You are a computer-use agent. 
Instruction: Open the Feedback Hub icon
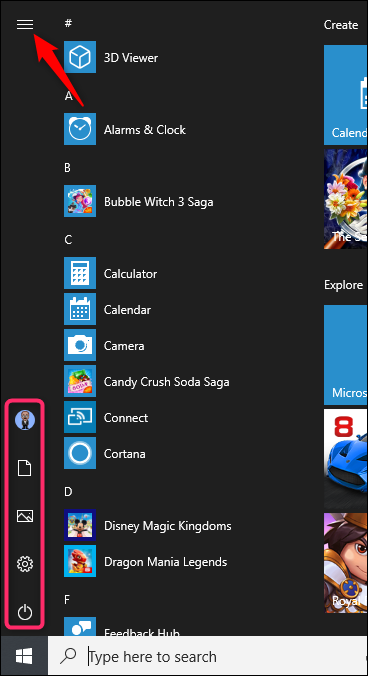click(80, 626)
